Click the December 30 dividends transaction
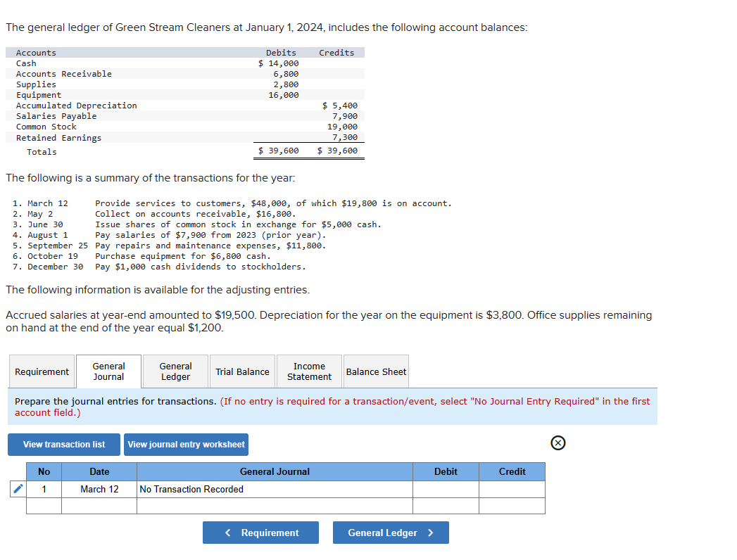Viewport: 737px width, 560px height. (159, 267)
